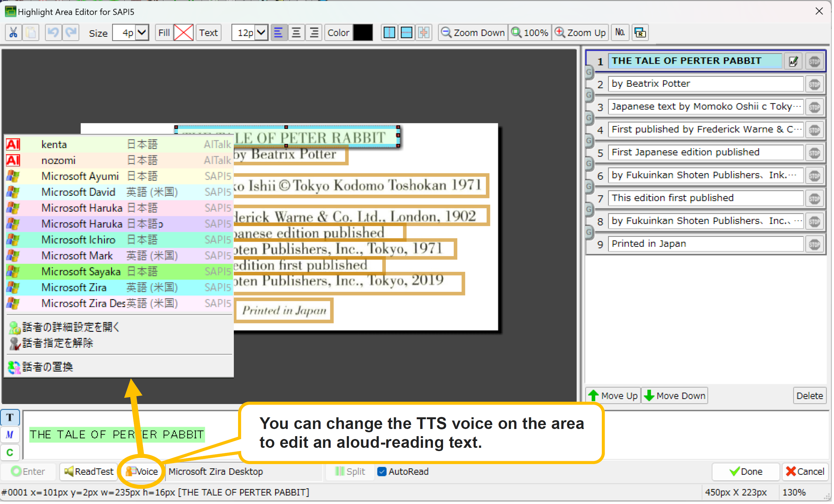Choose Microsoft Sayaka voice
The height and width of the screenshot is (504, 834).
pos(119,272)
